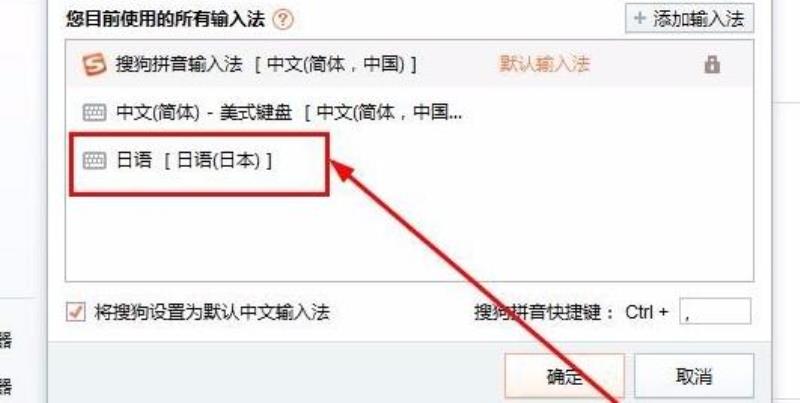Select the 搜狗拼音输入法 list entry

(x=409, y=65)
